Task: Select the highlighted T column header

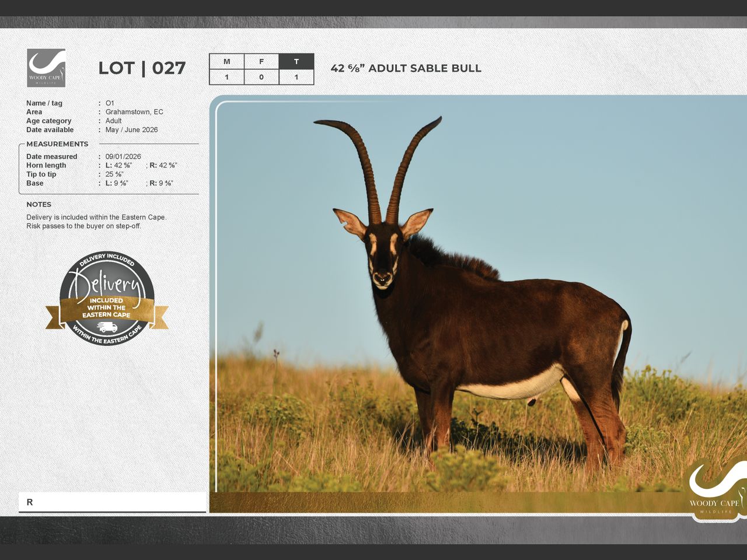Action: point(296,61)
